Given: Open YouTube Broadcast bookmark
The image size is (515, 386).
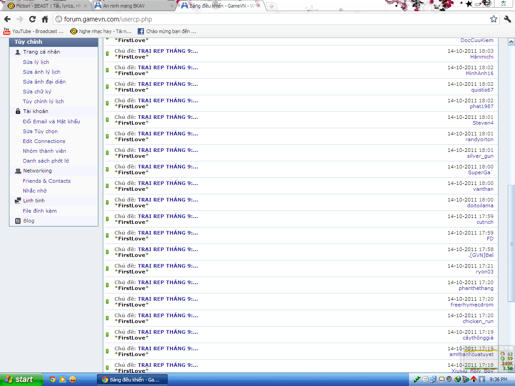Looking at the screenshot, I should point(33,31).
